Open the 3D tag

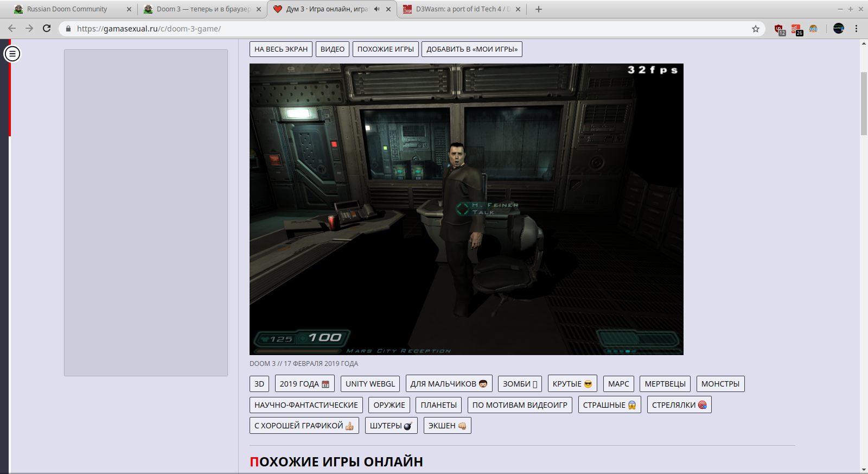tap(259, 384)
